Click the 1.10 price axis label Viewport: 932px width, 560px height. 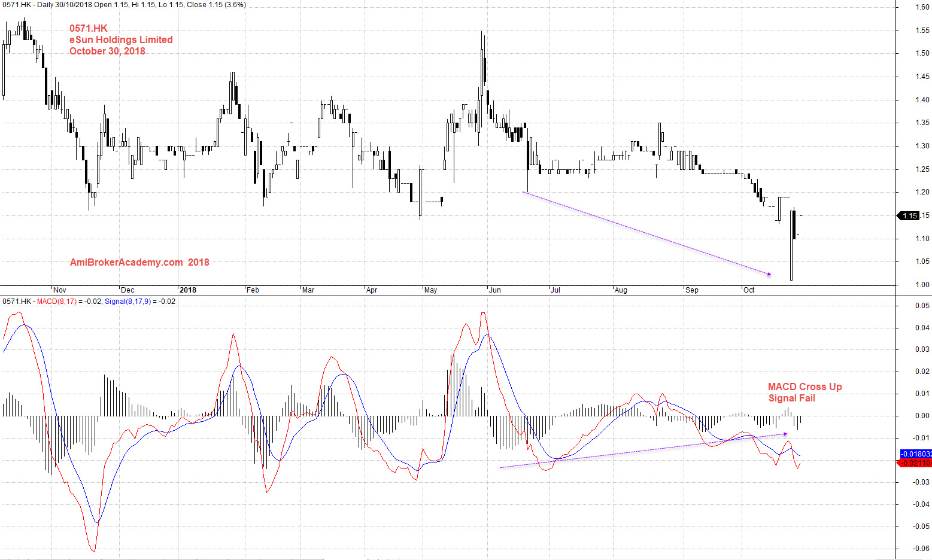tap(922, 239)
